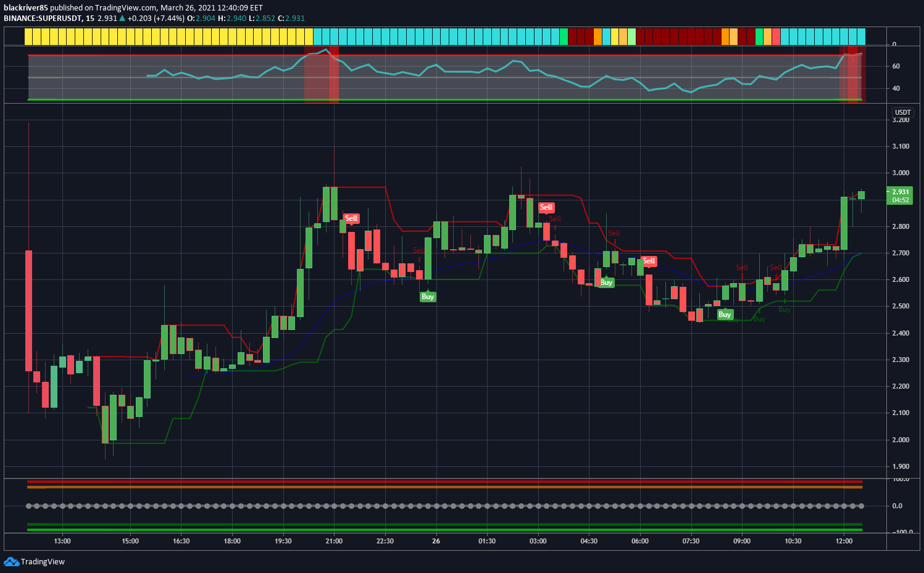Click the green Buy signal label after 07:30
This screenshot has height=573, width=924.
click(725, 315)
